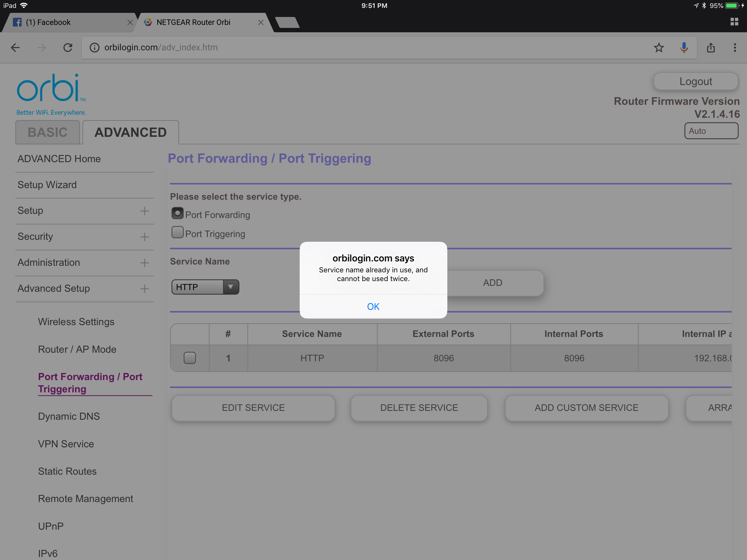747x560 pixels.
Task: Click the browser back arrow
Action: (15, 47)
